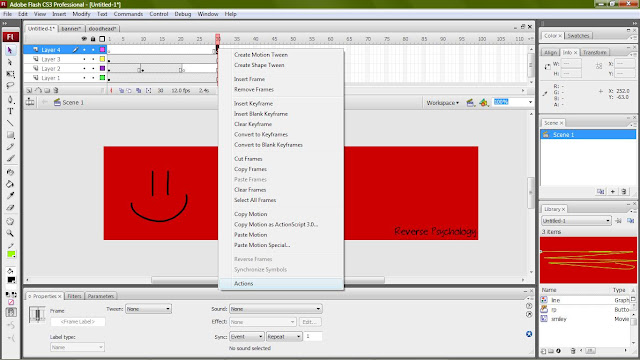This screenshot has width=640, height=360.
Task: Click Layer 3 yellow outline color swatch
Action: [102, 59]
